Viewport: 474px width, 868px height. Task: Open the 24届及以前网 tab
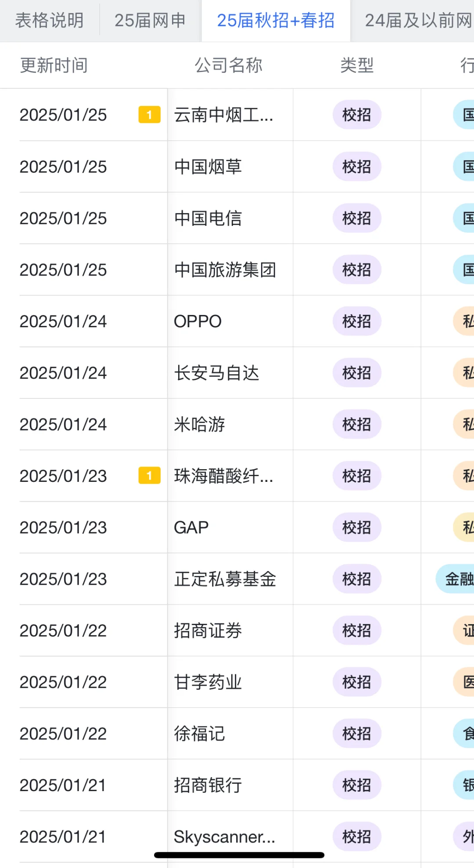pyautogui.click(x=418, y=21)
